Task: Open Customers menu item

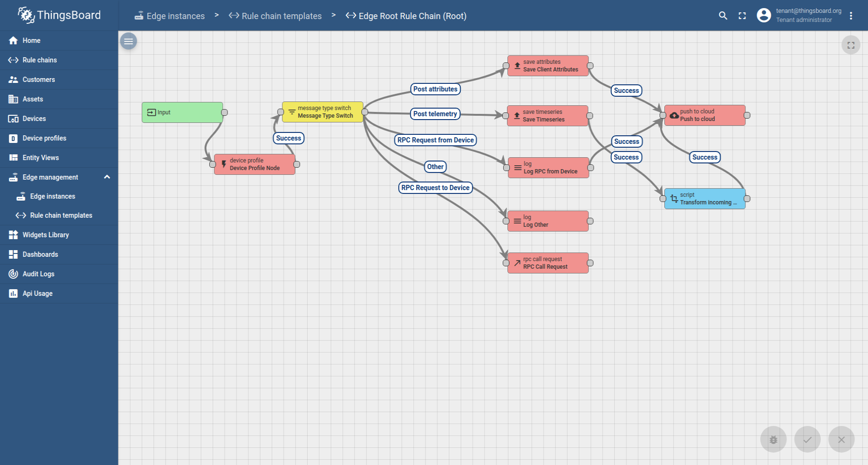Action: tap(59, 80)
